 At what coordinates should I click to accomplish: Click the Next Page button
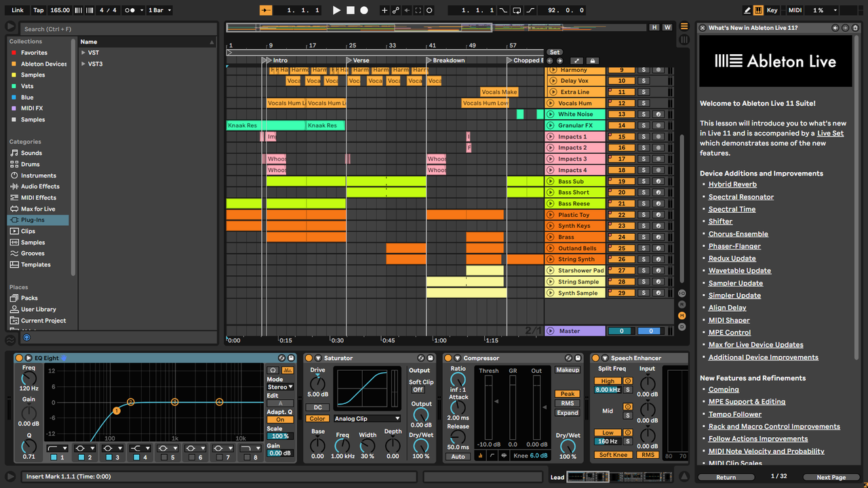coord(831,477)
